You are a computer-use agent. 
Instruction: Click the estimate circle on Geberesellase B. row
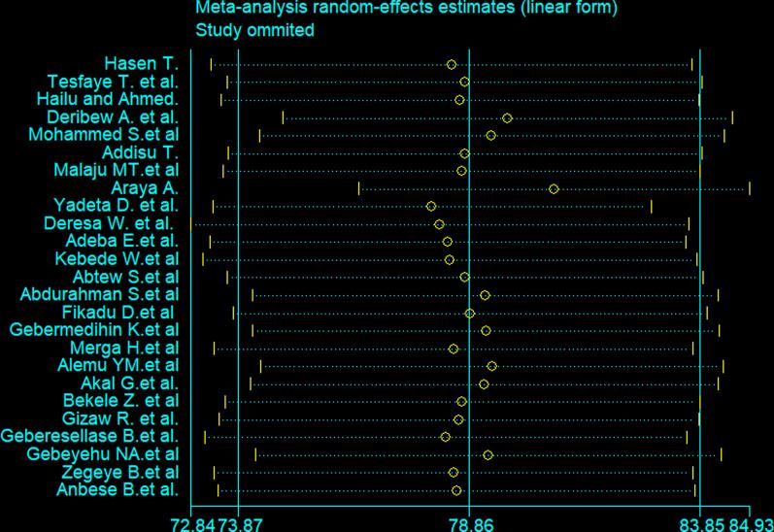(x=445, y=437)
